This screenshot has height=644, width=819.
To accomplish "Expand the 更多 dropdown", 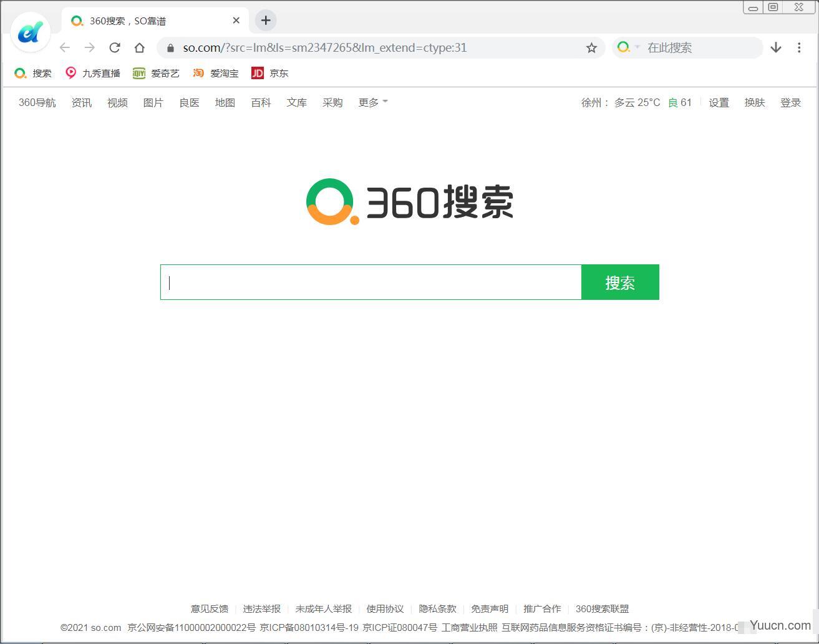I will pyautogui.click(x=373, y=102).
